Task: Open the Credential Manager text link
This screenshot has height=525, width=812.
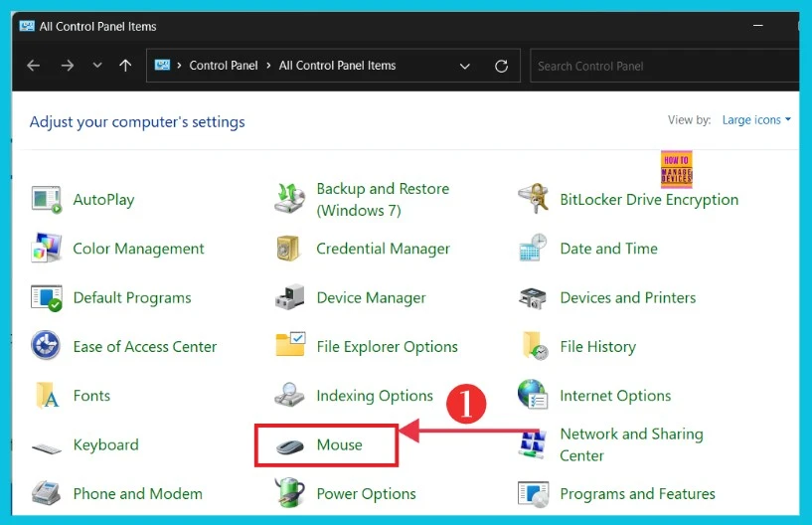Action: [x=384, y=249]
